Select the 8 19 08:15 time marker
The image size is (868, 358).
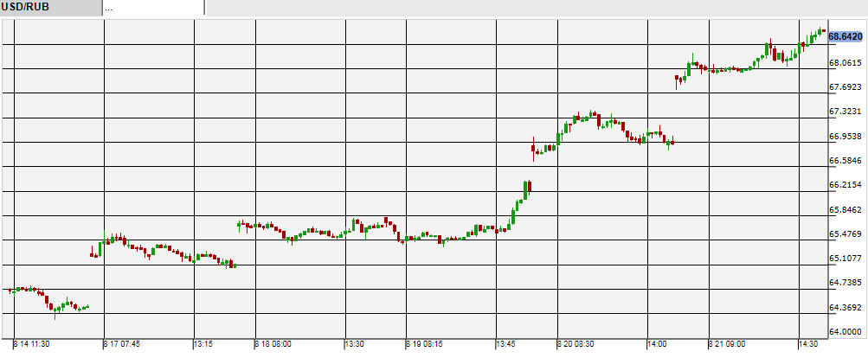(424, 344)
